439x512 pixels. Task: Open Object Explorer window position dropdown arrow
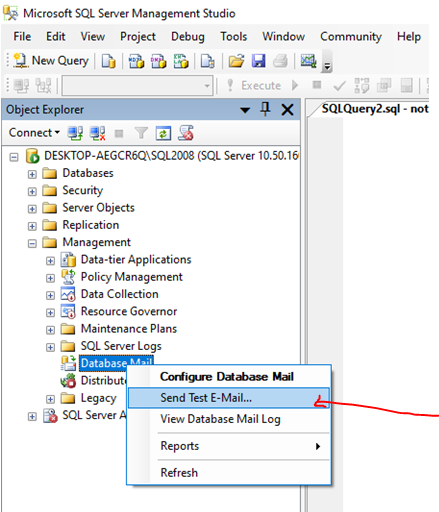click(245, 110)
